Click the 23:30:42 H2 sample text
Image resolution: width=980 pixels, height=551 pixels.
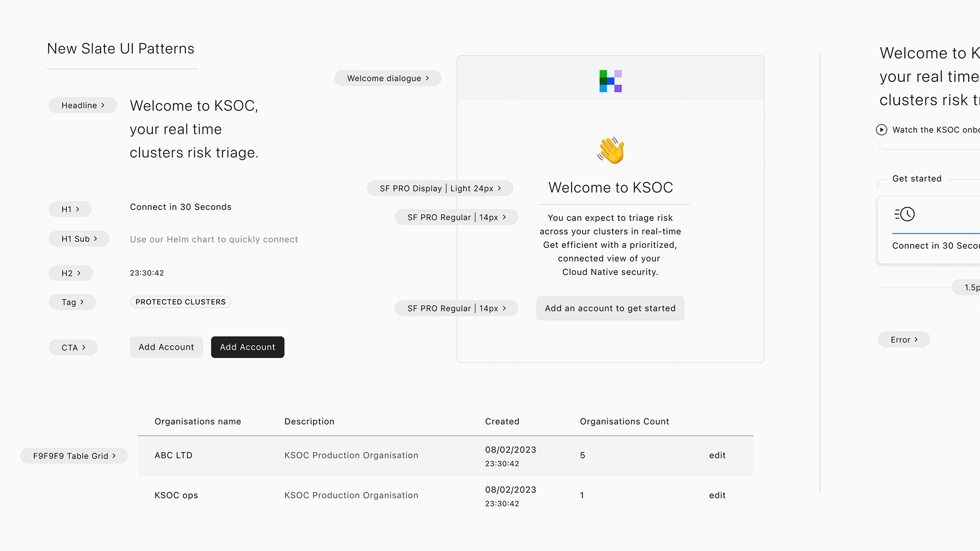(147, 273)
